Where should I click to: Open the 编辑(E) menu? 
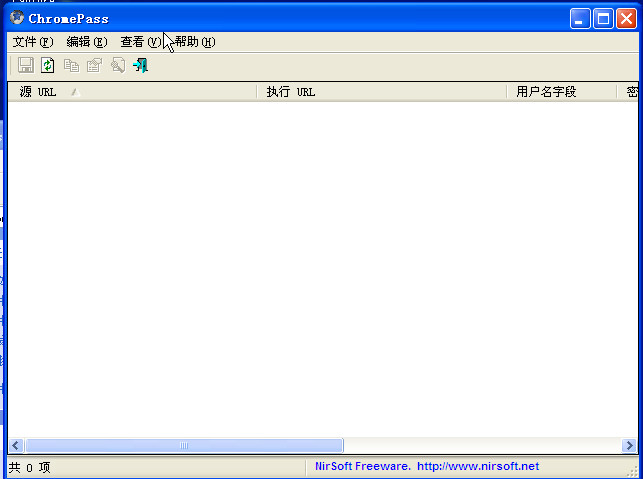coord(87,42)
